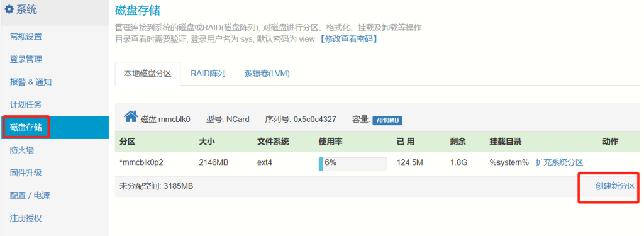Click the 使用率 column header
Image resolution: width=644 pixels, height=236 pixels.
331,142
